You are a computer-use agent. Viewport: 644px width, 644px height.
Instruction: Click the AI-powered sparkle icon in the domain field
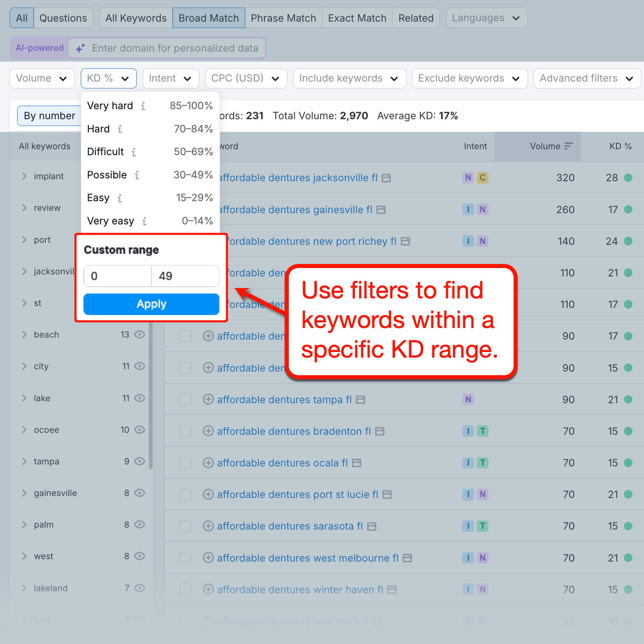pyautogui.click(x=80, y=48)
